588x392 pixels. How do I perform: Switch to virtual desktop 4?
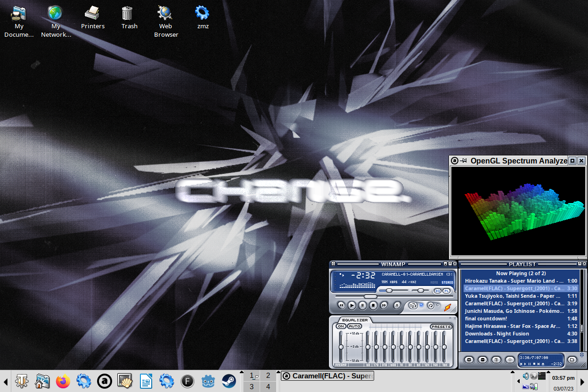[x=268, y=386]
